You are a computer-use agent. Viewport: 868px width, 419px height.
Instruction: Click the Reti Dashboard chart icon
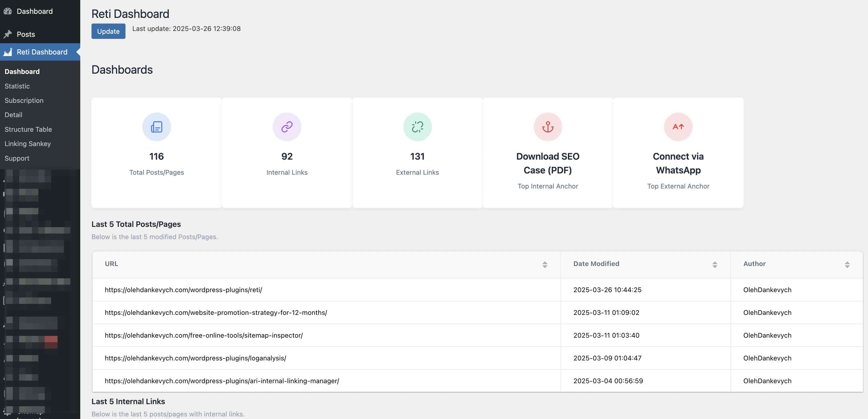click(x=8, y=52)
